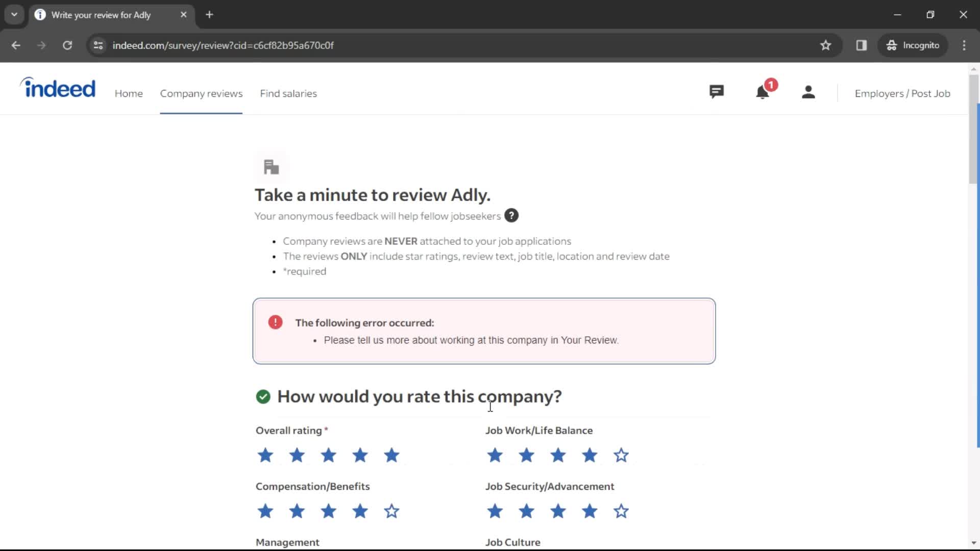Click the 'Overall rating' label
980x551 pixels.
(289, 431)
